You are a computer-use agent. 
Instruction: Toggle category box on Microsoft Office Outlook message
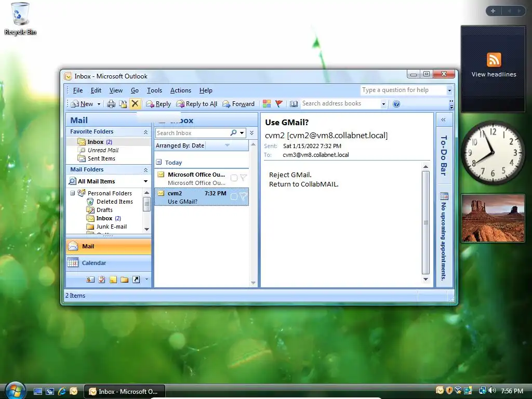click(x=234, y=178)
